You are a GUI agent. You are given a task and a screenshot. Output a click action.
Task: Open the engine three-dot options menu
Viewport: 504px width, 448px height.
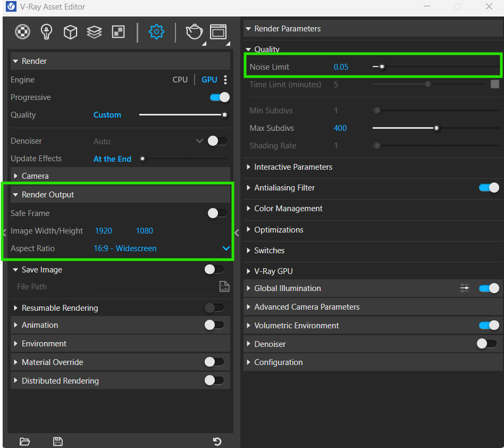pos(225,80)
